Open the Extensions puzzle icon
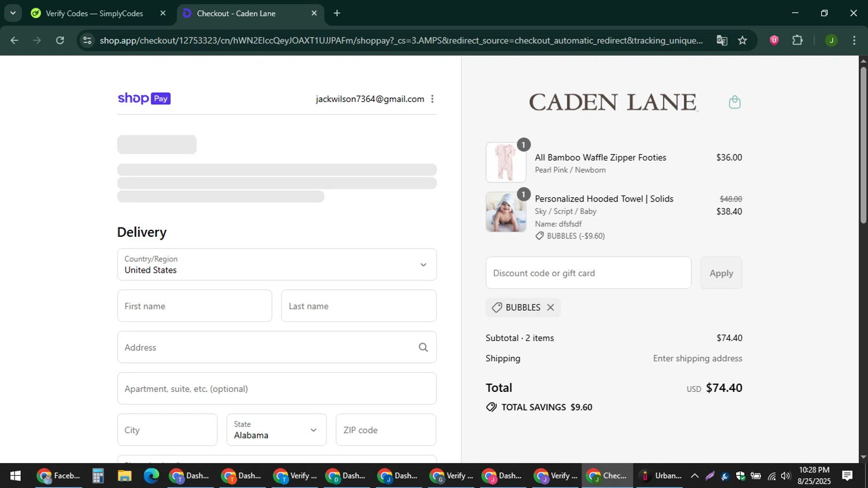The height and width of the screenshot is (488, 868). (797, 41)
